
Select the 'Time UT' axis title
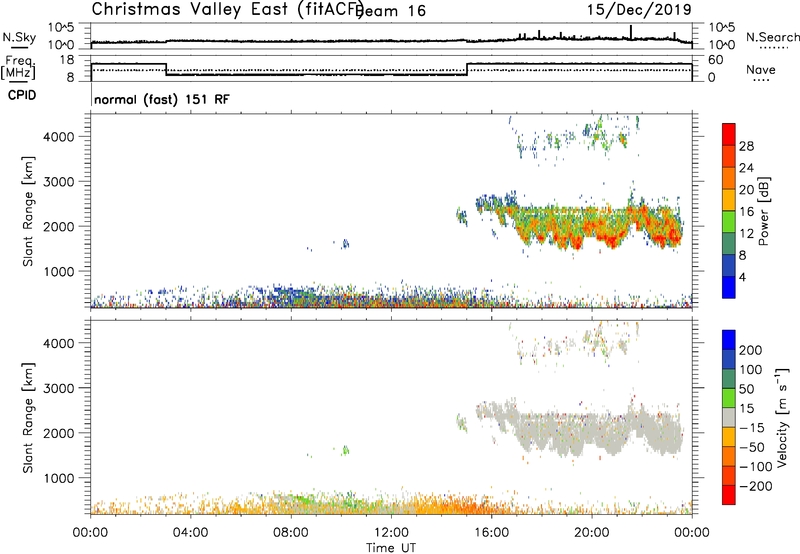[x=391, y=548]
